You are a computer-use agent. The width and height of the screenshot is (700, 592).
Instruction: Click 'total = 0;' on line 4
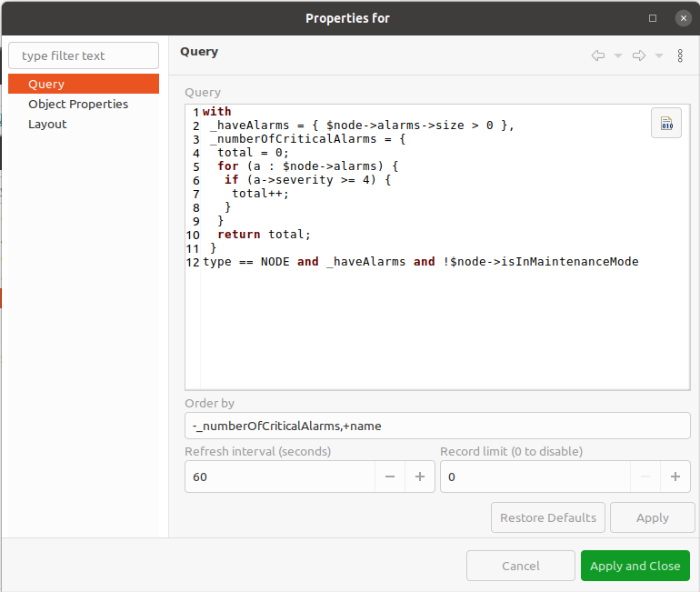click(x=253, y=153)
